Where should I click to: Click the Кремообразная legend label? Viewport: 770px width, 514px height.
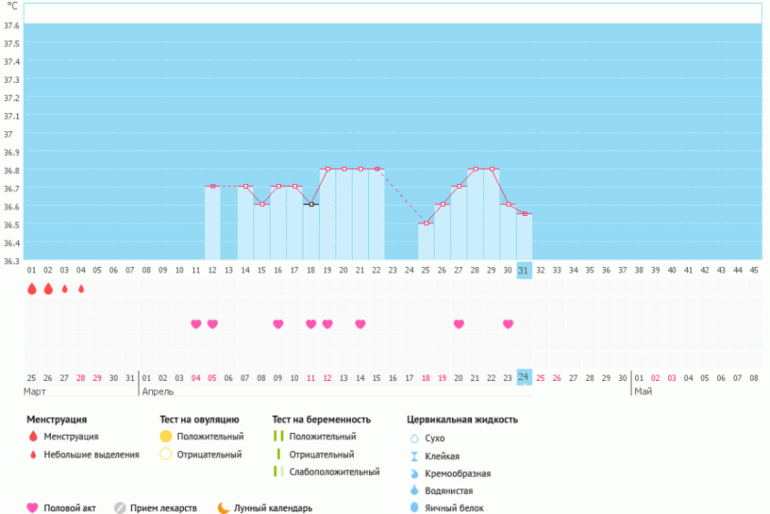click(x=458, y=473)
